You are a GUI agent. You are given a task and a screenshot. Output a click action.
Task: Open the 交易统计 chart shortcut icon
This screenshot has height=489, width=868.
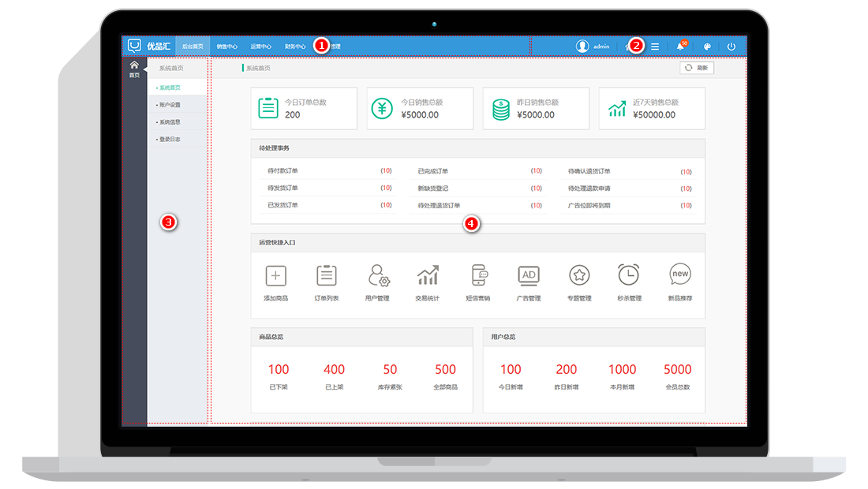click(428, 275)
